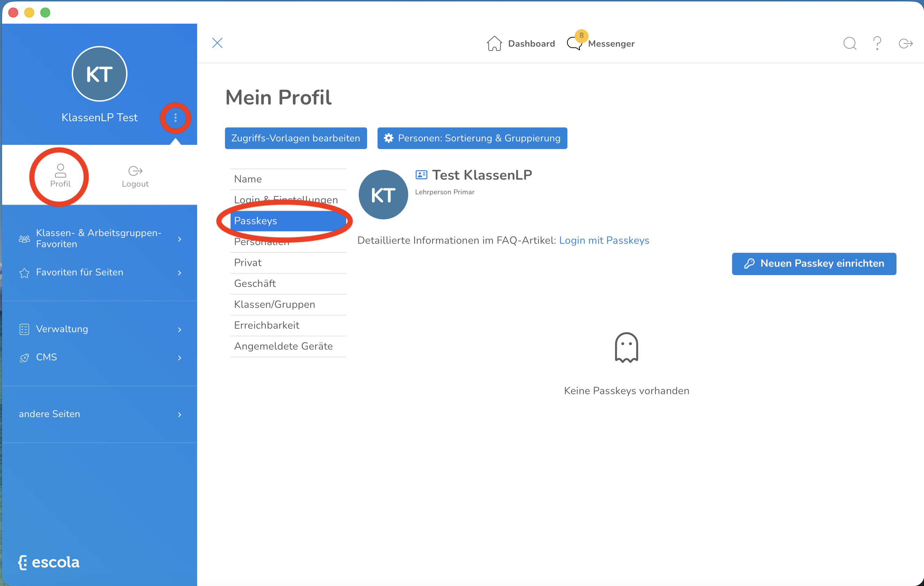Open the search magnifier icon
The height and width of the screenshot is (586, 924).
(849, 43)
